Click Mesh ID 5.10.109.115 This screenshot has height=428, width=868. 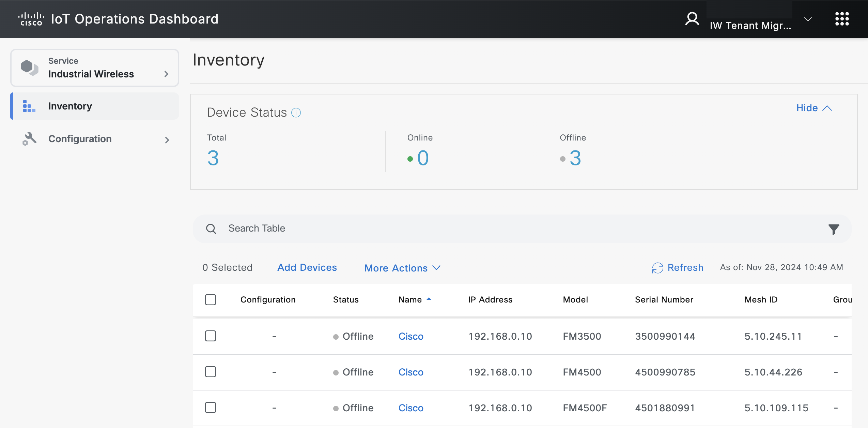click(776, 408)
